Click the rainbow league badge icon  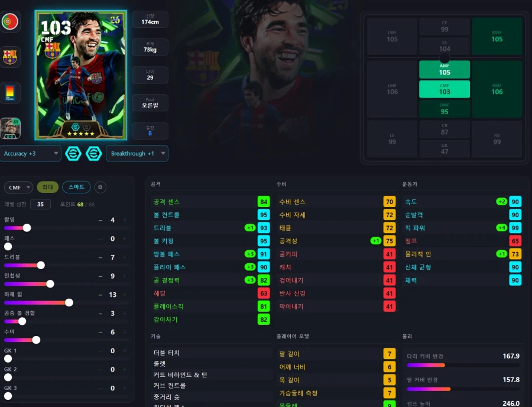[10, 93]
